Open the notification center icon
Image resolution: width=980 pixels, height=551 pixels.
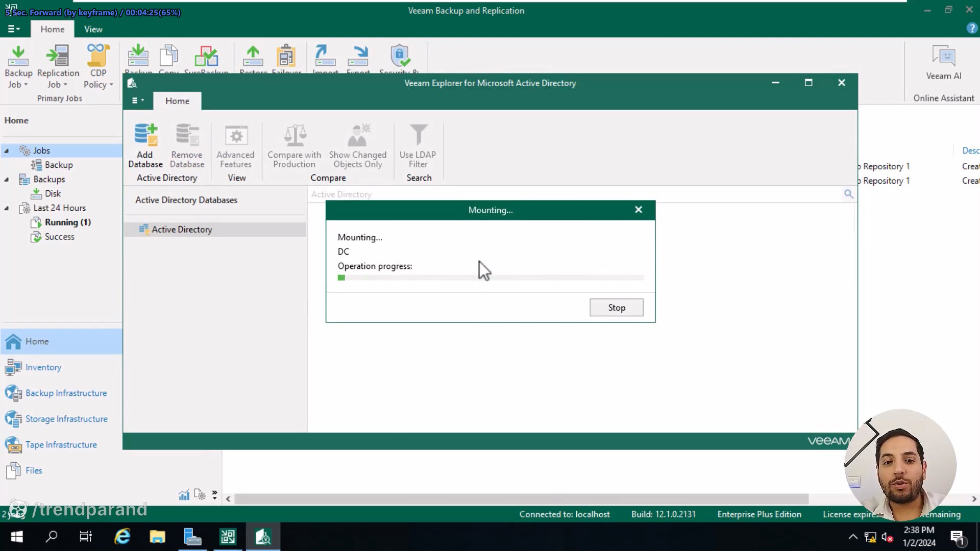[957, 537]
